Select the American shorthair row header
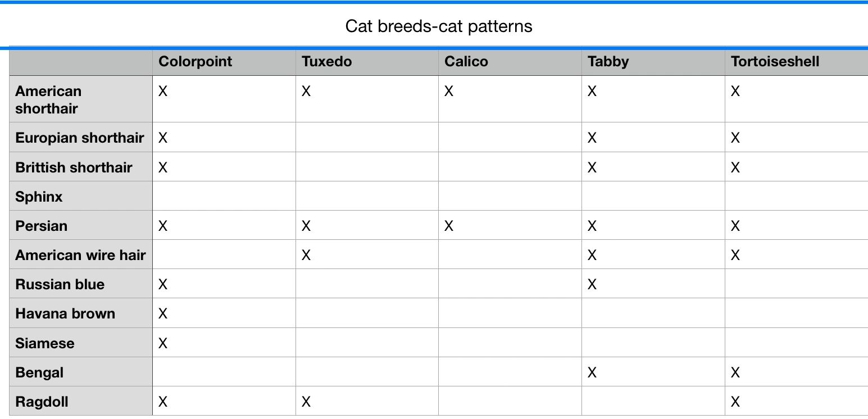868x419 pixels. (x=48, y=99)
